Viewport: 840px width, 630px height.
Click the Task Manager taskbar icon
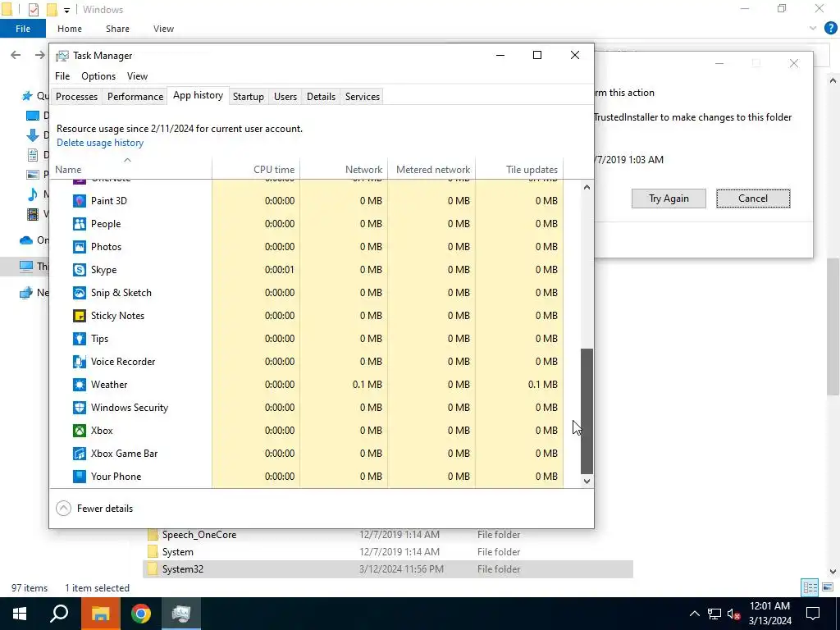coord(181,614)
